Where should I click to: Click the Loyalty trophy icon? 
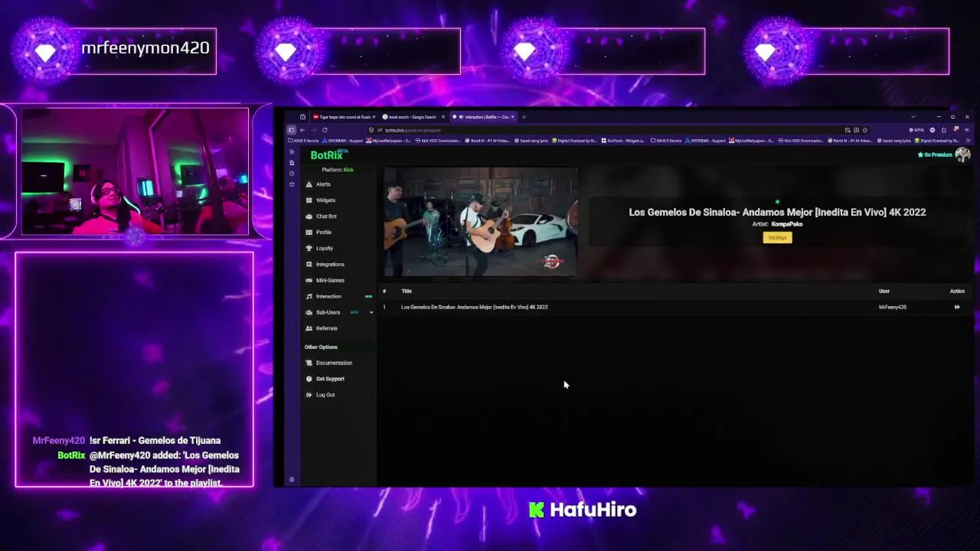[309, 249]
